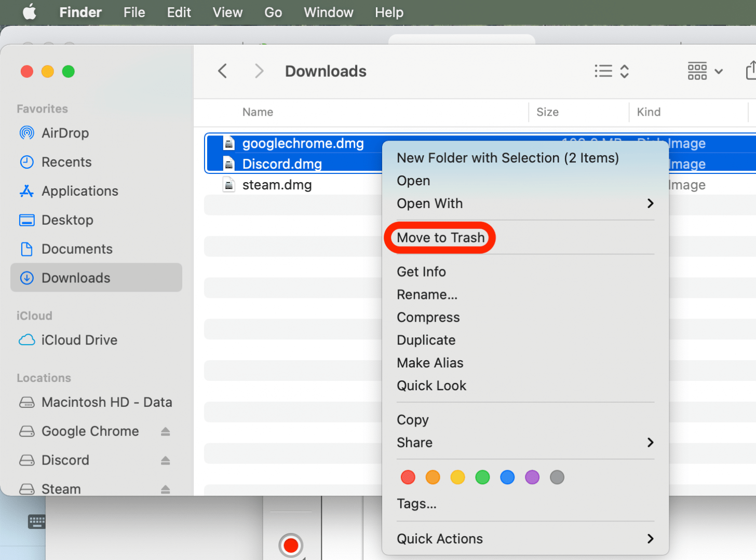Select the Applications sidebar icon
This screenshot has width=756, height=560.
coord(26,191)
